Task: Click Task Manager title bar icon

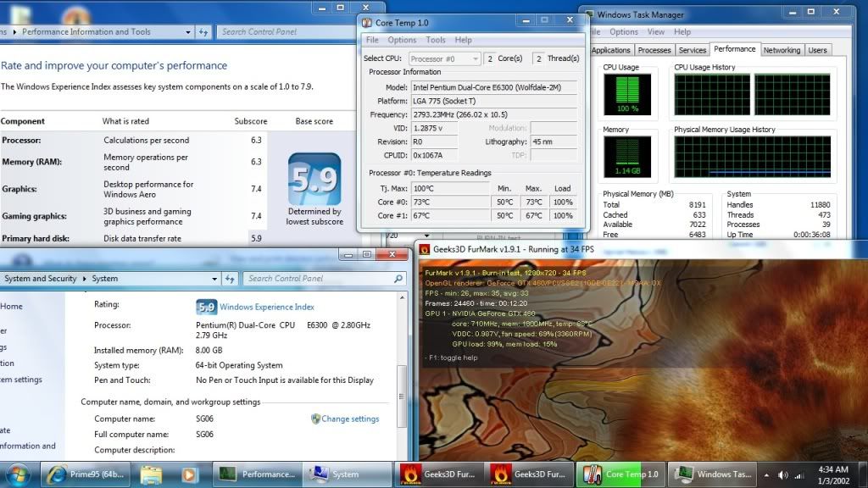Action: coord(590,15)
